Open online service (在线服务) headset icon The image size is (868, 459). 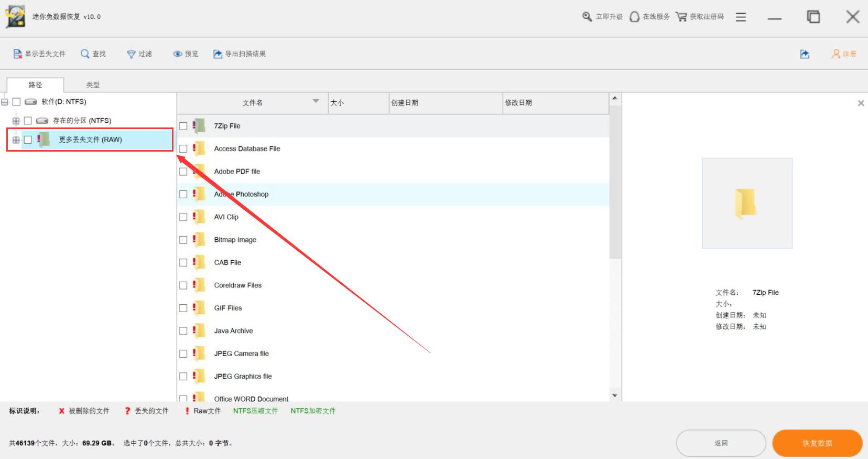[634, 17]
